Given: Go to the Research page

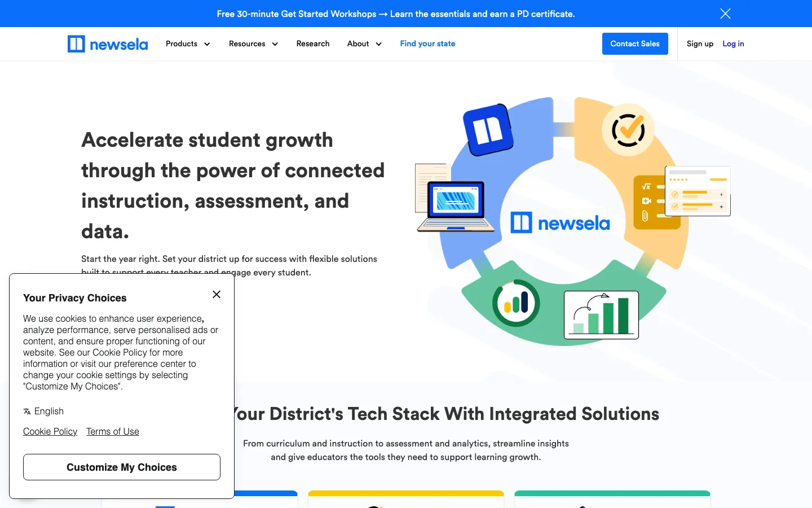Looking at the screenshot, I should 313,43.
